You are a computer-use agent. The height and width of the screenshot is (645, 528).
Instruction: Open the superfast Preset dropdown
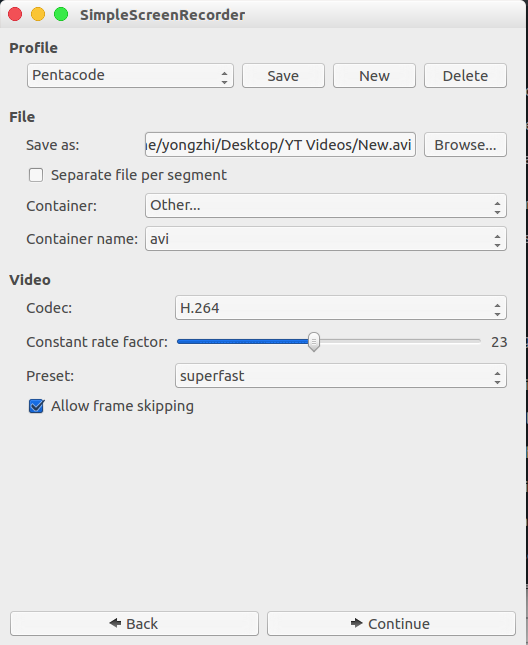[341, 376]
